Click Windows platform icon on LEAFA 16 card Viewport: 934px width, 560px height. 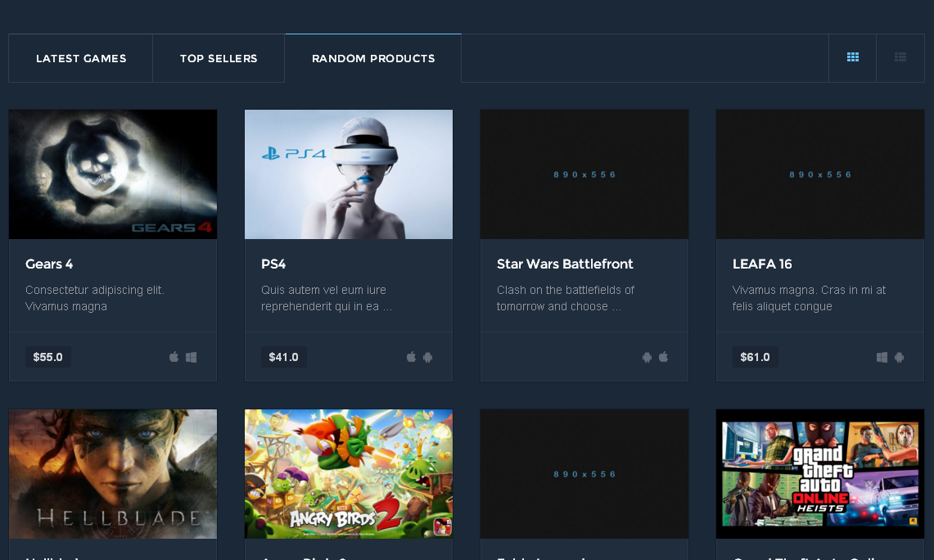pos(882,357)
